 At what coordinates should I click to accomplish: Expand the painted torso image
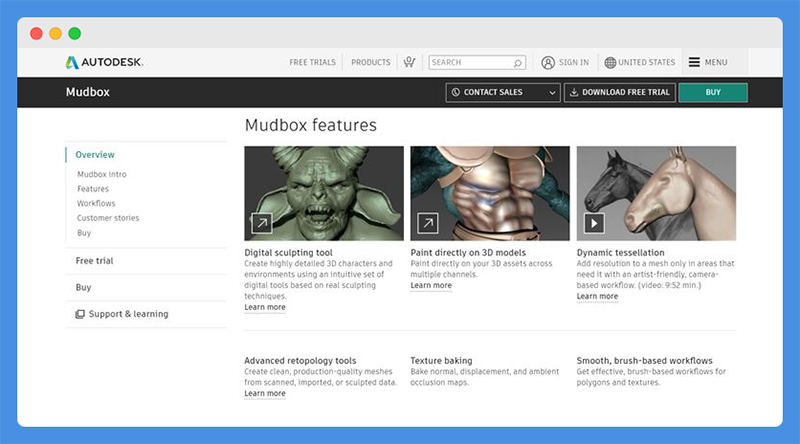coord(428,223)
